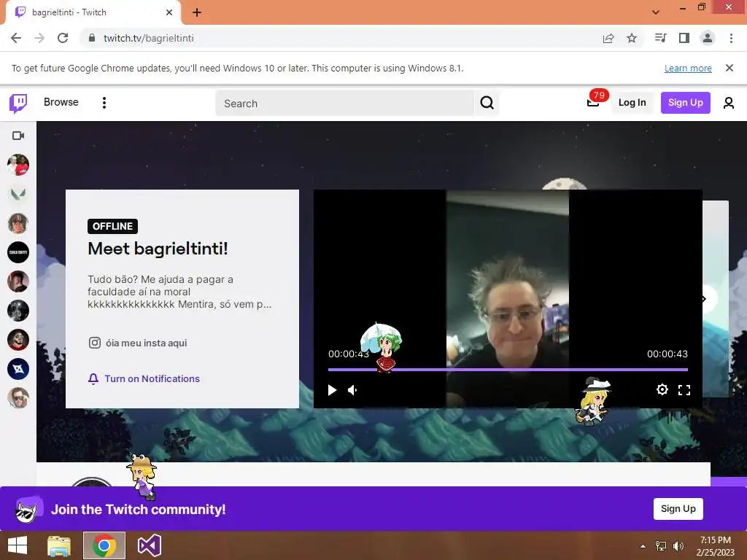Go to next carousel video arrow
Image resolution: width=747 pixels, height=560 pixels.
[x=705, y=299]
